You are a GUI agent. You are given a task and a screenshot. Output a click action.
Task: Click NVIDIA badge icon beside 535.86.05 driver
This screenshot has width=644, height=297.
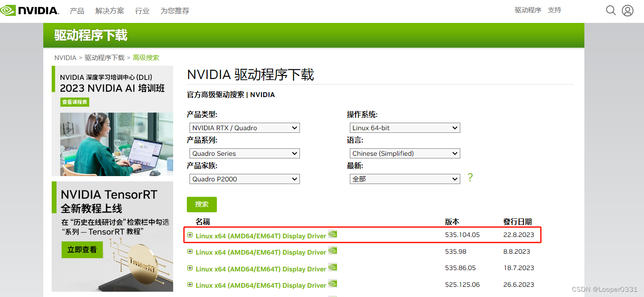(x=333, y=267)
